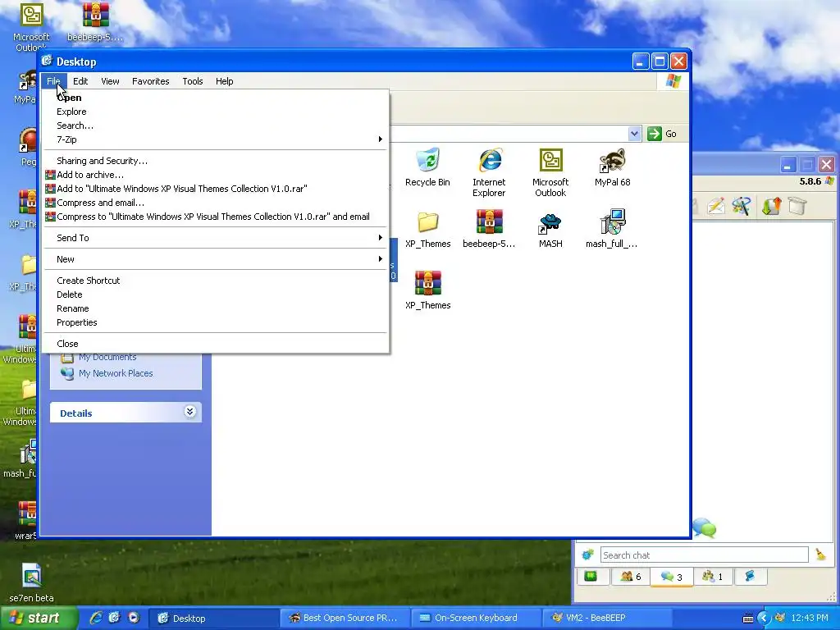The width and height of the screenshot is (840, 630).
Task: Expand the Details panel chevron
Action: click(x=189, y=412)
